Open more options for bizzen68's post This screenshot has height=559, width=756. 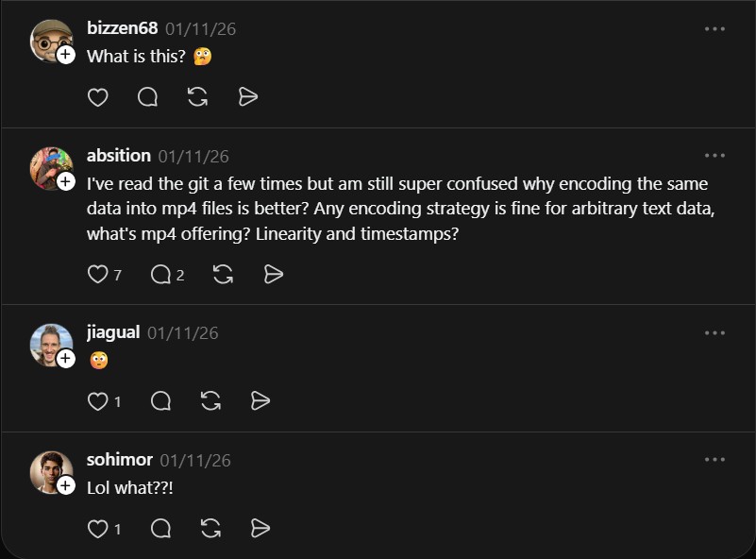(714, 28)
